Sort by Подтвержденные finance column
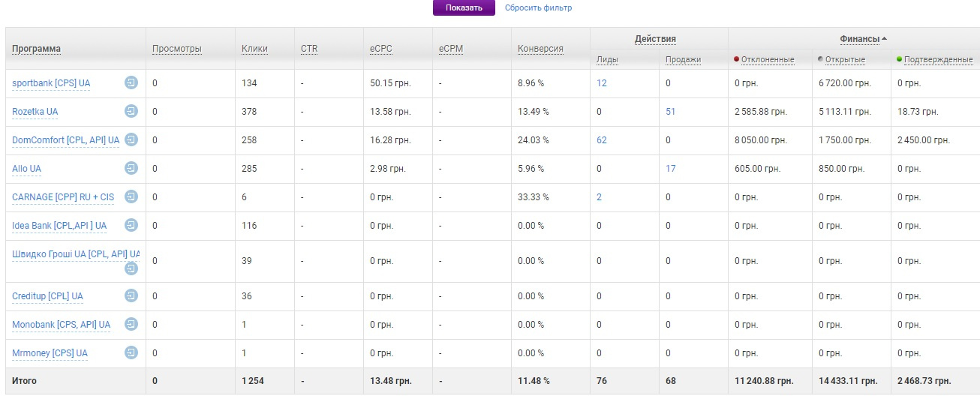The width and height of the screenshot is (980, 399). pyautogui.click(x=938, y=59)
